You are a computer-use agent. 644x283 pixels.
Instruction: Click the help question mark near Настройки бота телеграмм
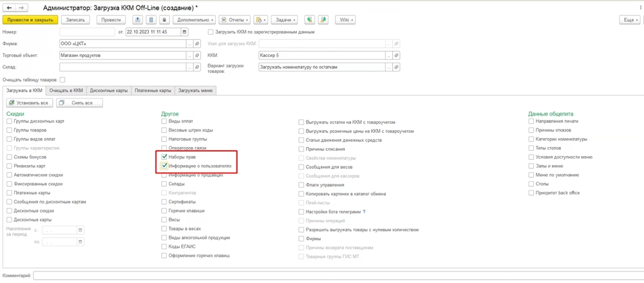(364, 211)
